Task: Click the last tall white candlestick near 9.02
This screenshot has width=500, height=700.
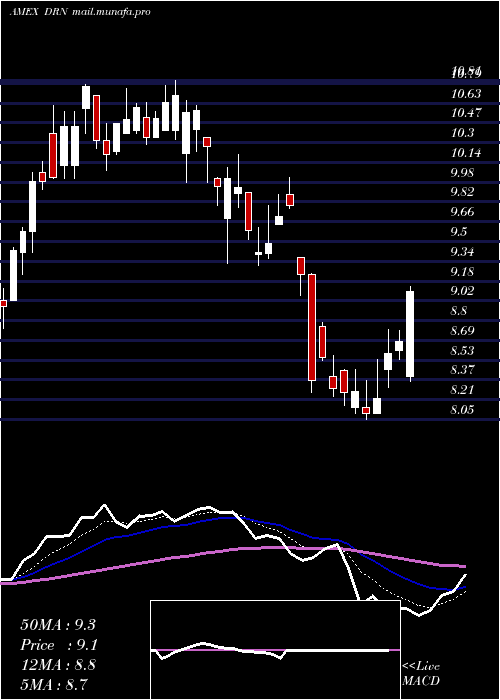Action: 410,333
